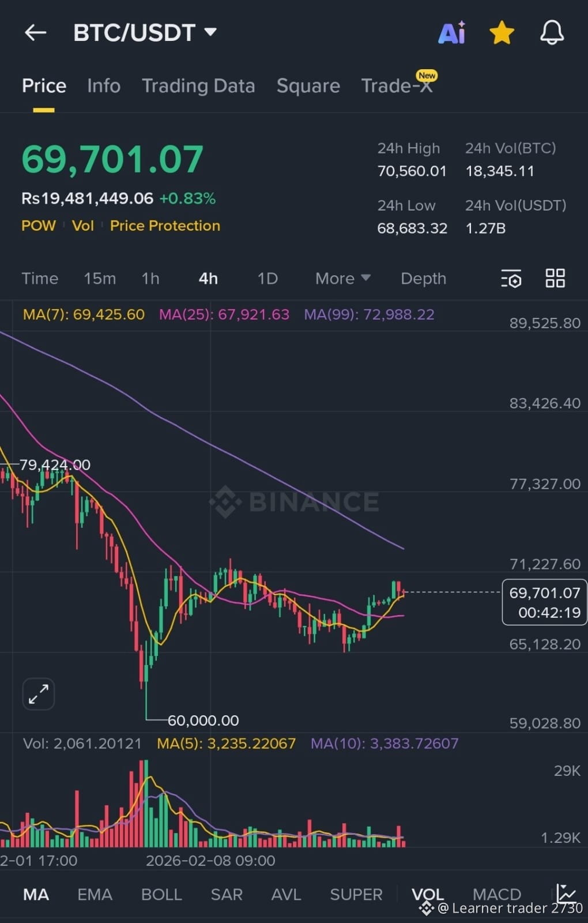Open the grid layout icon
The image size is (588, 923).
coord(555,278)
